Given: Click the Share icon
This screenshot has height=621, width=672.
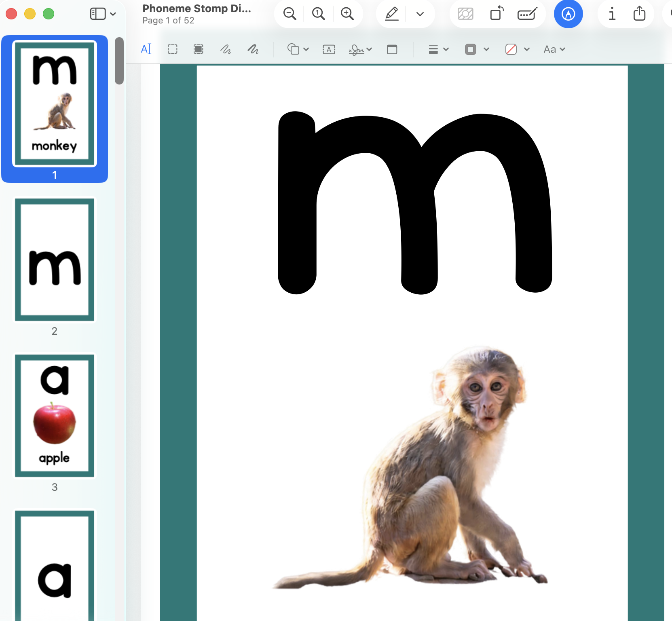Looking at the screenshot, I should [x=639, y=13].
